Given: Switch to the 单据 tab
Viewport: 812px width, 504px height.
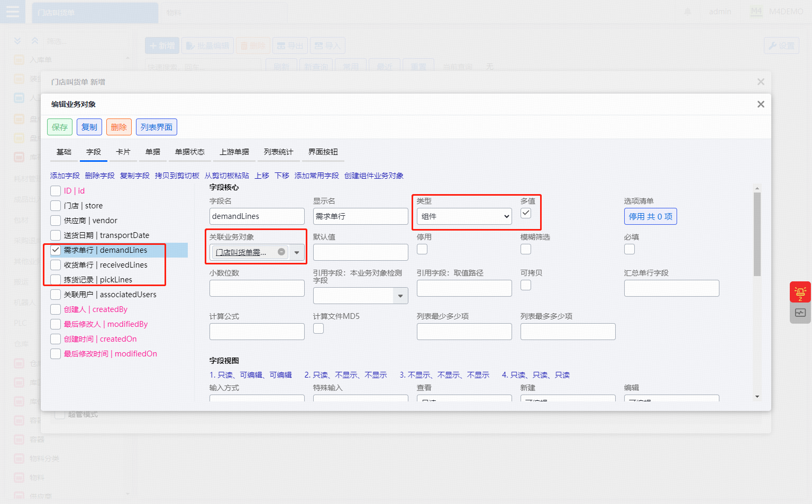Looking at the screenshot, I should tap(153, 152).
